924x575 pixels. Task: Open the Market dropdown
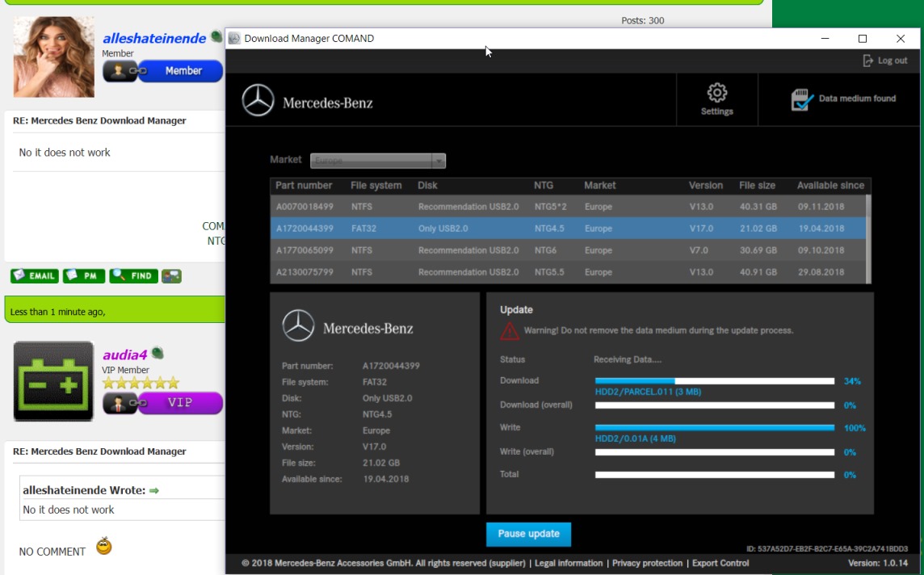tap(378, 160)
